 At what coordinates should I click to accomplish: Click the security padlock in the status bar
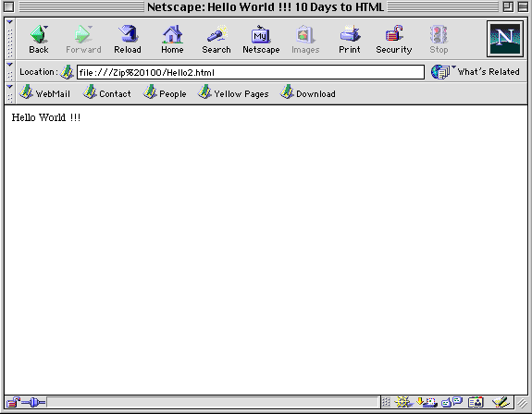point(13,403)
